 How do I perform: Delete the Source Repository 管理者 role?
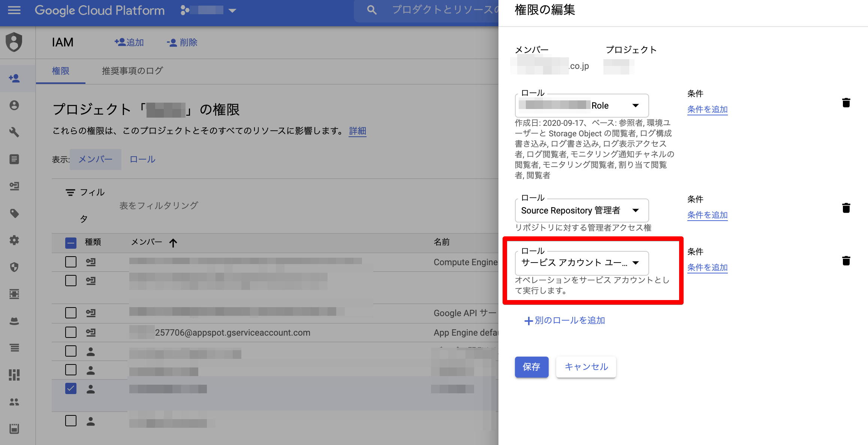click(846, 208)
